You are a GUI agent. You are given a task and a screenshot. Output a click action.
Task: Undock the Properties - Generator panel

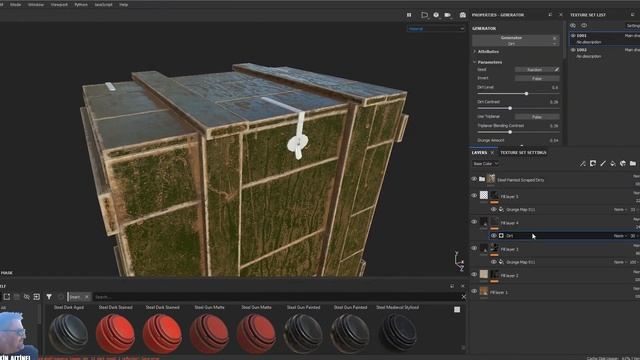click(550, 15)
